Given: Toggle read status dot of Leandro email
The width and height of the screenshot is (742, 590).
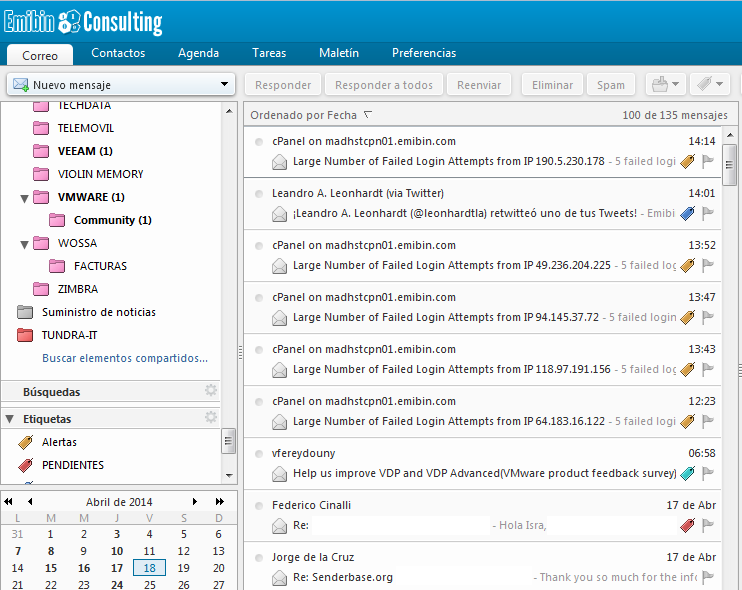Looking at the screenshot, I should pos(259,194).
